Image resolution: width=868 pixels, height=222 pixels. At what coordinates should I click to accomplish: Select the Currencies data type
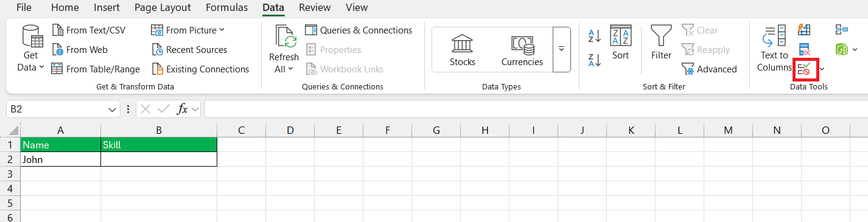(x=522, y=50)
